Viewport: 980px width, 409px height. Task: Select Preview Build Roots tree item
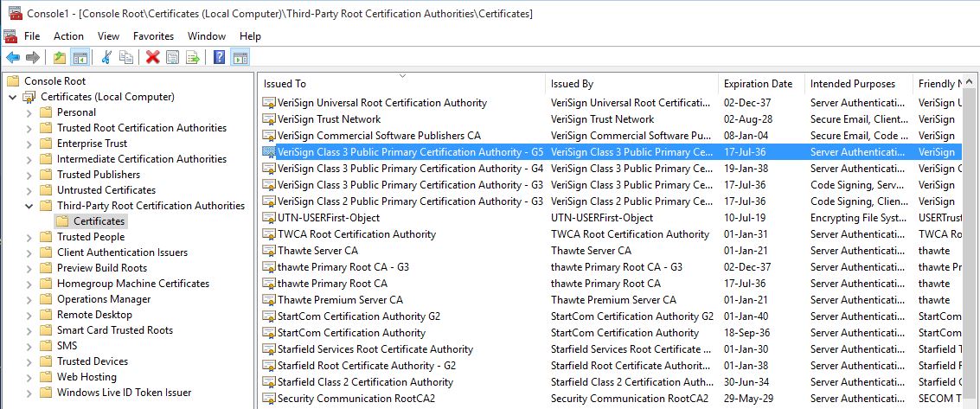click(102, 268)
